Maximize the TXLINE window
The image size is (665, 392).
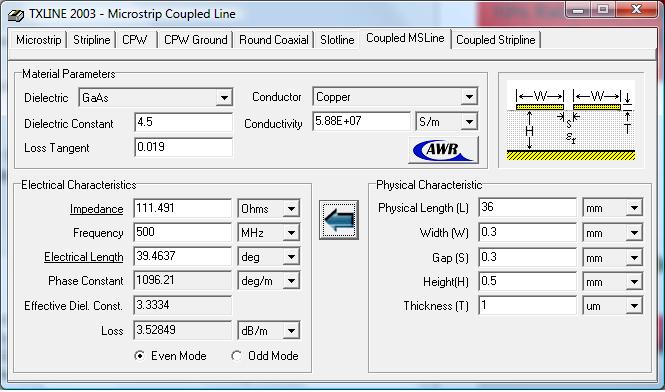[603, 10]
